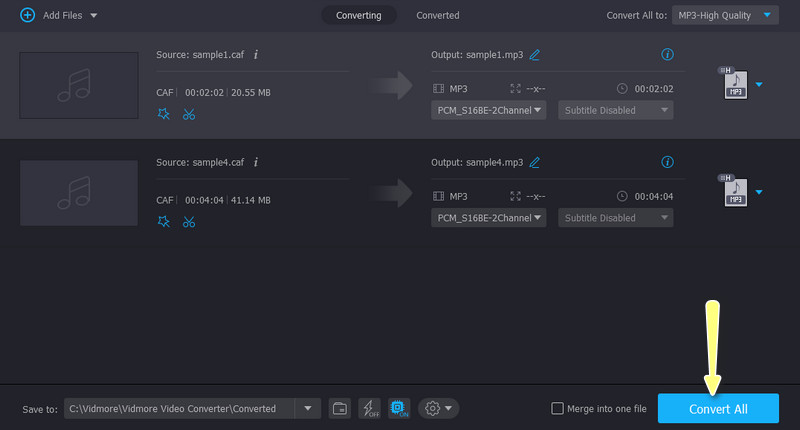Rename output sample1.mp3 with the pencil icon
The image size is (800, 430).
[534, 54]
